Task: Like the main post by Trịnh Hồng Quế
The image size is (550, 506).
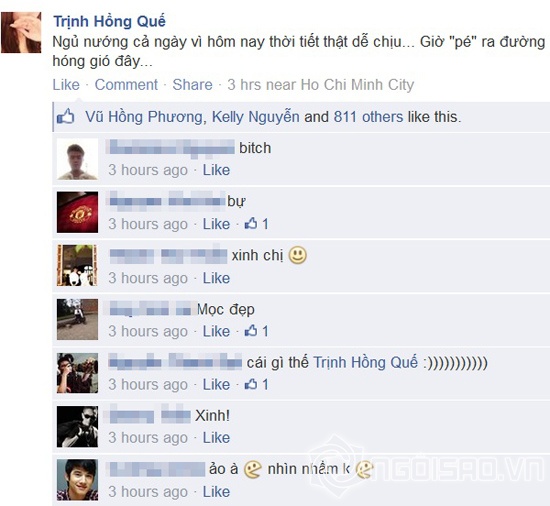Action: (66, 85)
